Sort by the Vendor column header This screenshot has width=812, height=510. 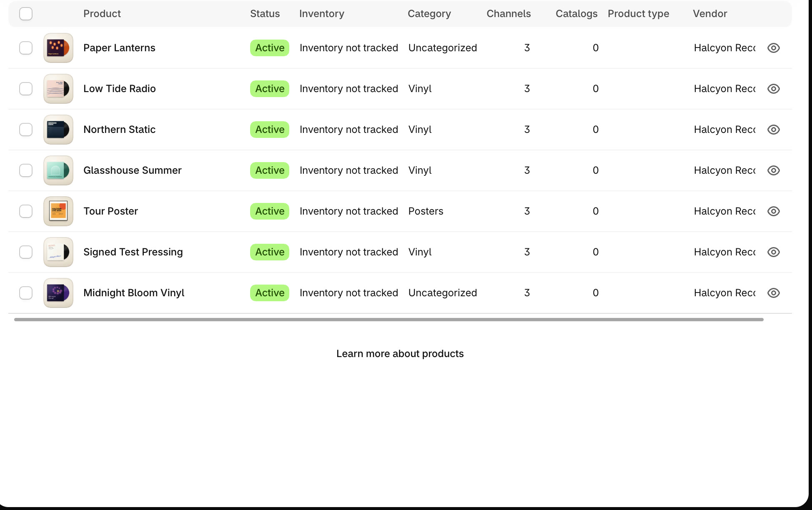pos(710,14)
